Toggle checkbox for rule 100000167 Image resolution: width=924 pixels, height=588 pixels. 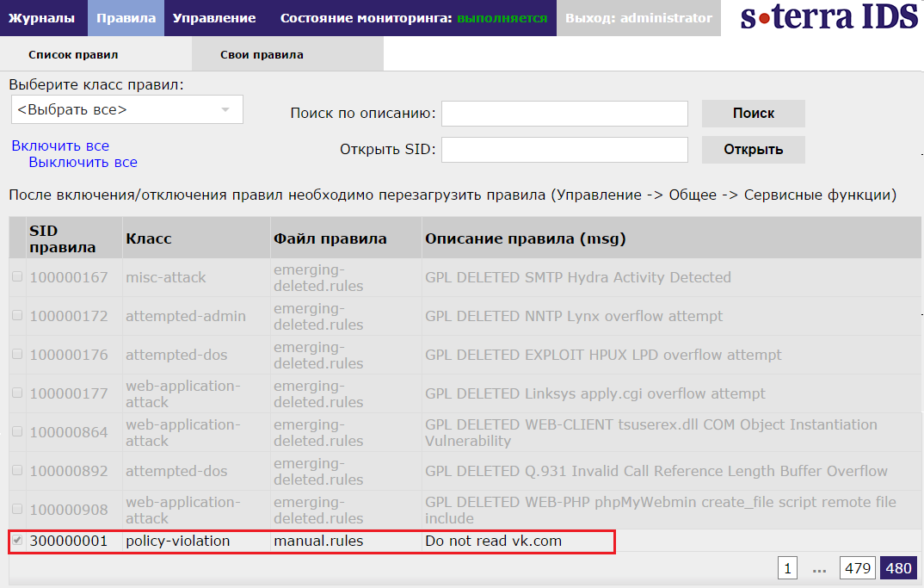pos(18,276)
